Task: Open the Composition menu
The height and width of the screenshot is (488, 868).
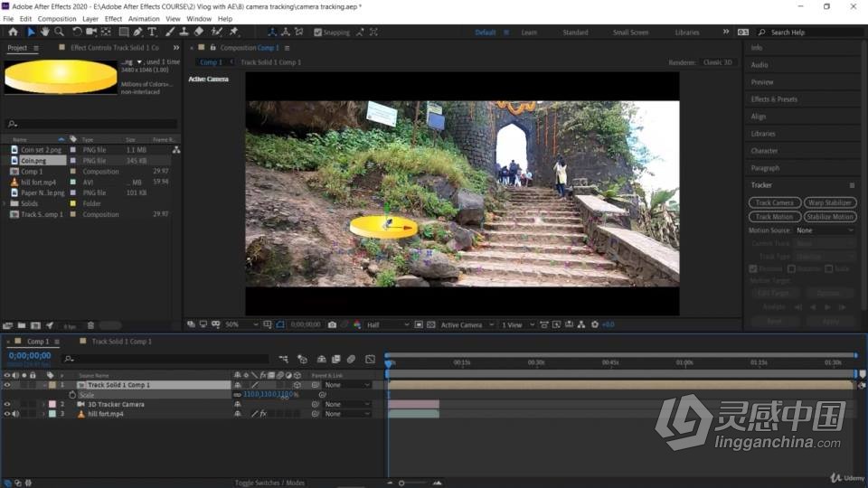Action: pos(57,19)
